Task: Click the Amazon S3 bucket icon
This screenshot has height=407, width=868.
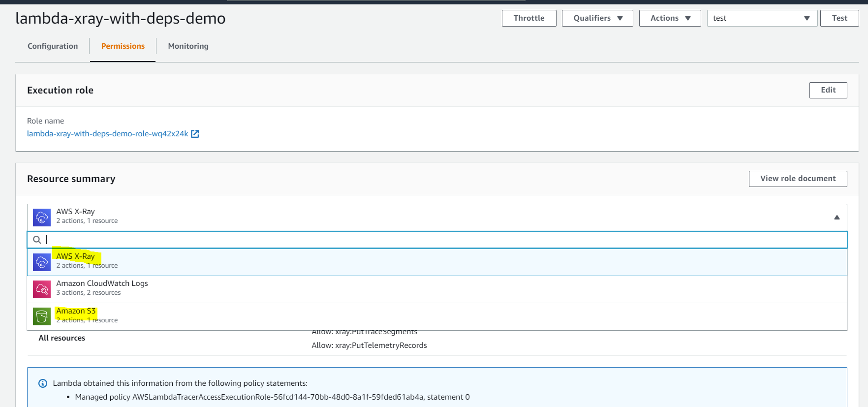Action: (42, 316)
